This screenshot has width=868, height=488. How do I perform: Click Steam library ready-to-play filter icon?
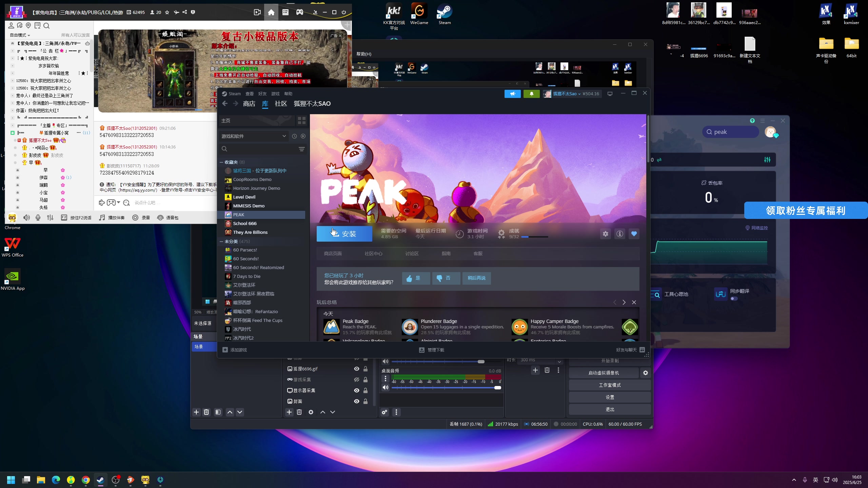pos(303,136)
